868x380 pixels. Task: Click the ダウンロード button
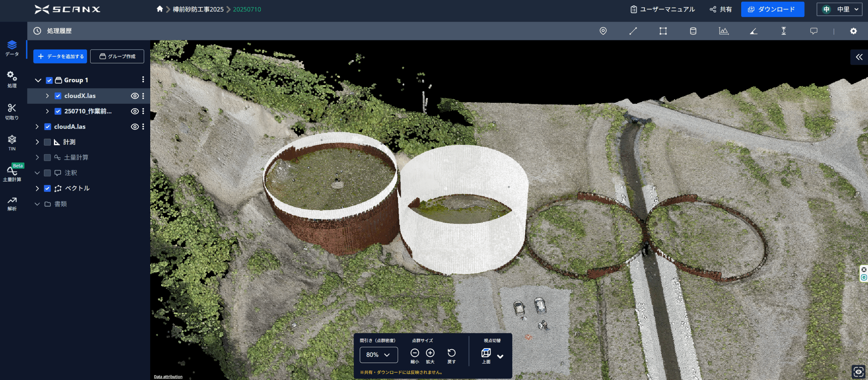[x=772, y=9]
